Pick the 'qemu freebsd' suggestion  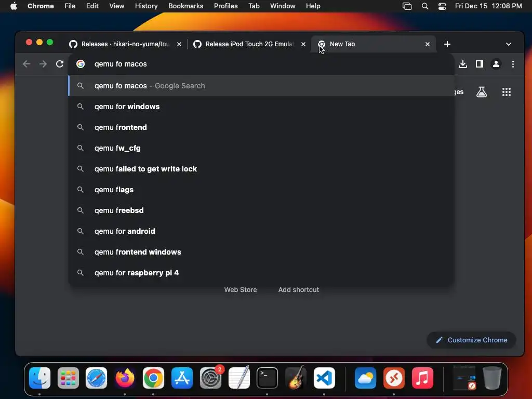(x=261, y=210)
